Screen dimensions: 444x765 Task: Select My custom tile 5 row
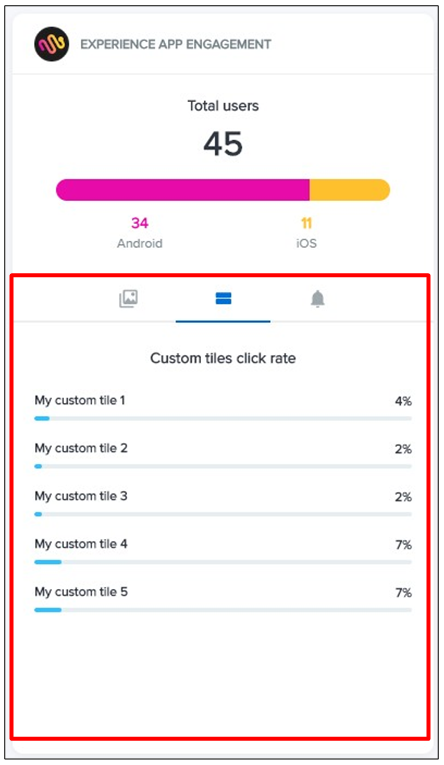(x=223, y=599)
